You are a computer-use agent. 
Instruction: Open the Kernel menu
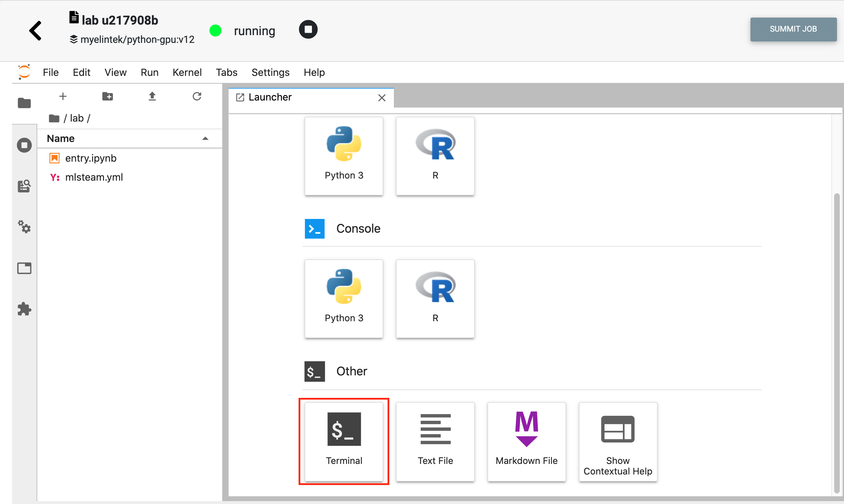(x=187, y=72)
